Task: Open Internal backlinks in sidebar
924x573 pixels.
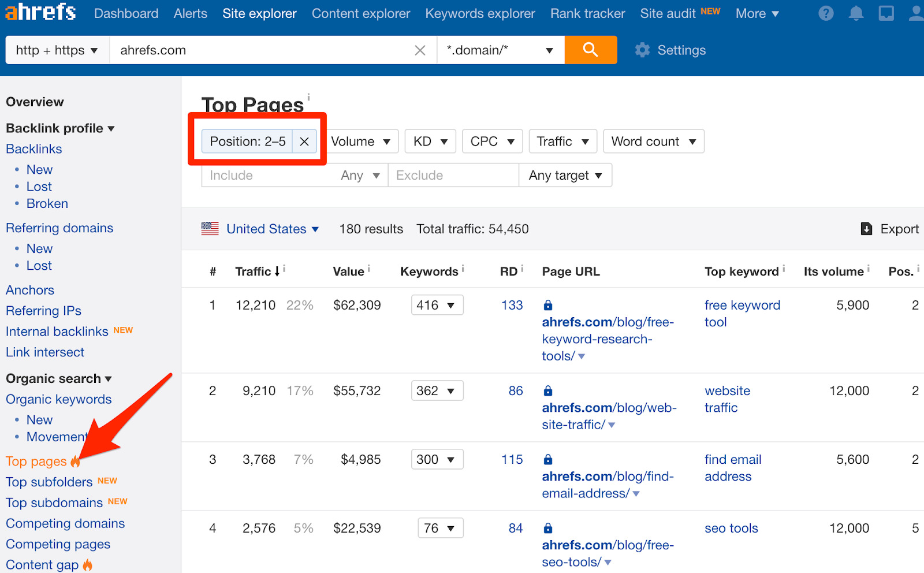Action: (57, 332)
